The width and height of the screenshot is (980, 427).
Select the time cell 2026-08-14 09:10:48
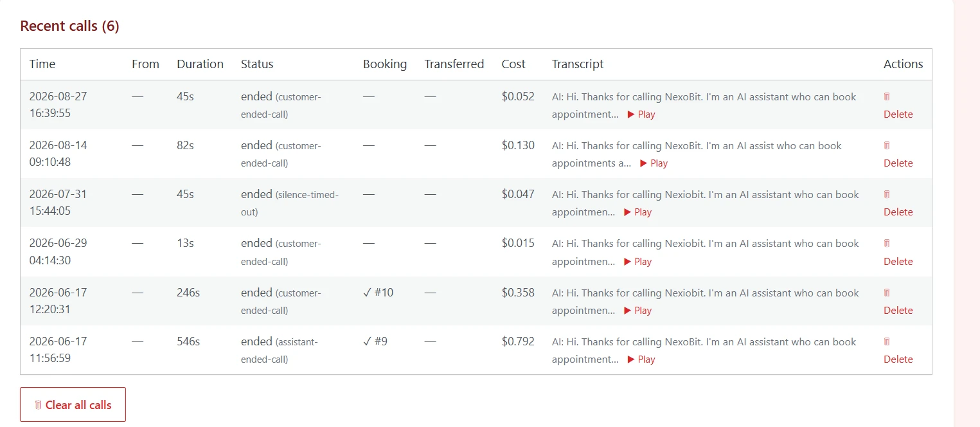point(58,154)
